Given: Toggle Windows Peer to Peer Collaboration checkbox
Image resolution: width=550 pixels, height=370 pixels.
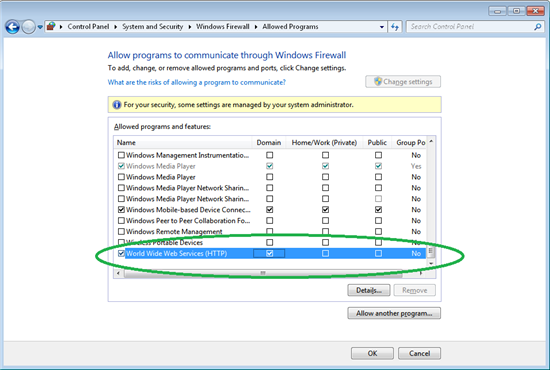Looking at the screenshot, I should (121, 221).
